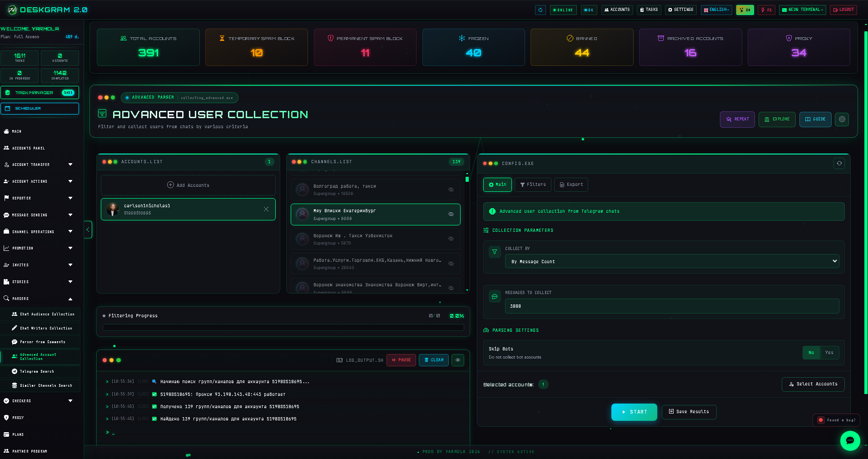This screenshot has width=868, height=459.
Task: Open the chat support bubble icon
Action: point(850,440)
